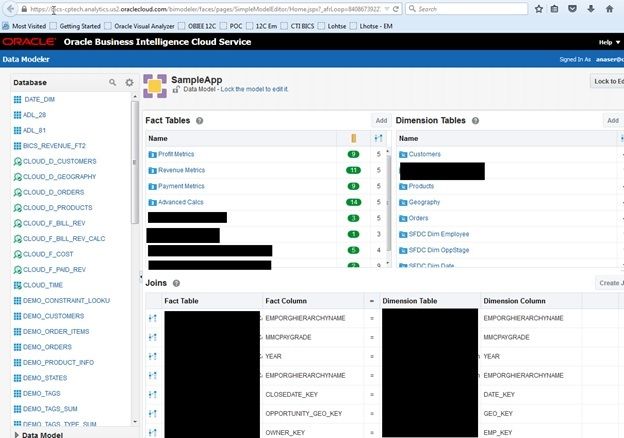Click Add button for Dimension Tables

point(613,121)
